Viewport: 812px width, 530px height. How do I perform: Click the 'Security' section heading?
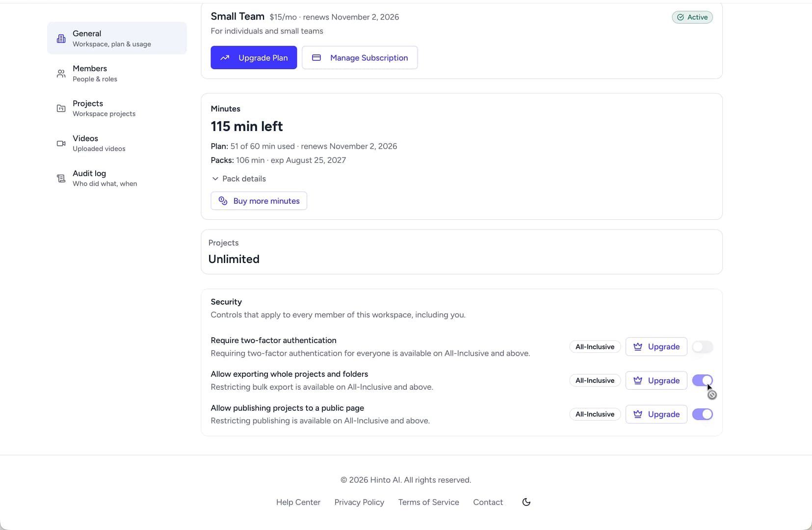point(226,302)
